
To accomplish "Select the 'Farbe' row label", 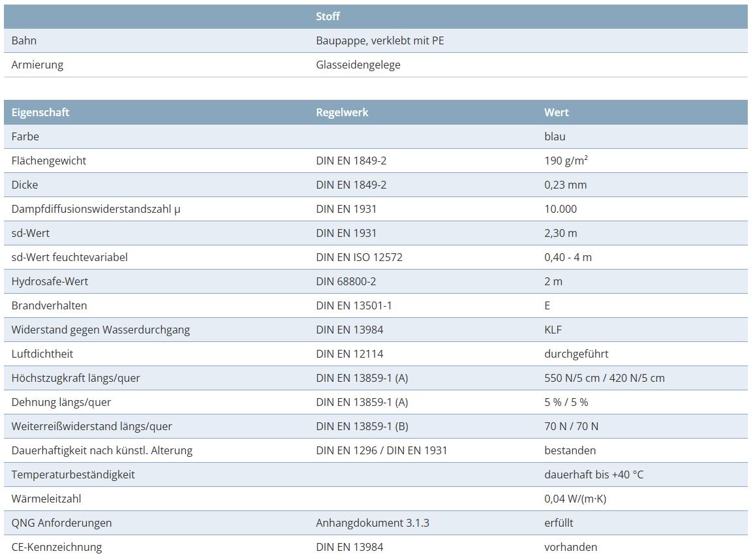I will point(25,136).
